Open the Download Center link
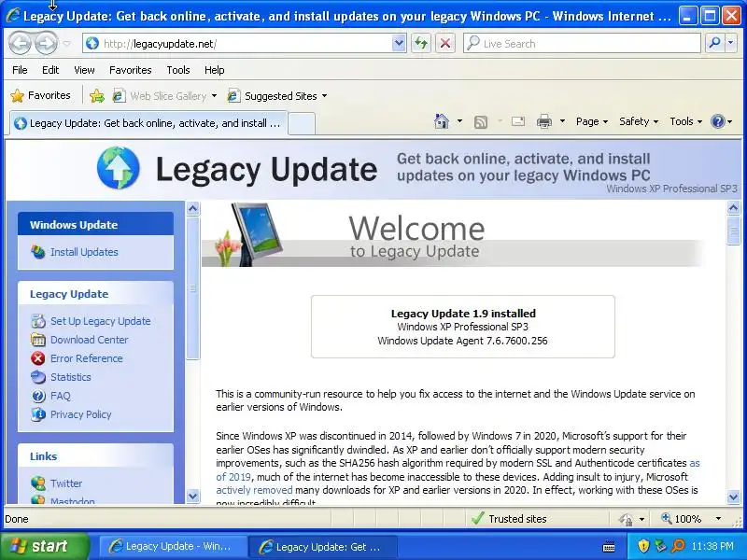 [x=89, y=340]
